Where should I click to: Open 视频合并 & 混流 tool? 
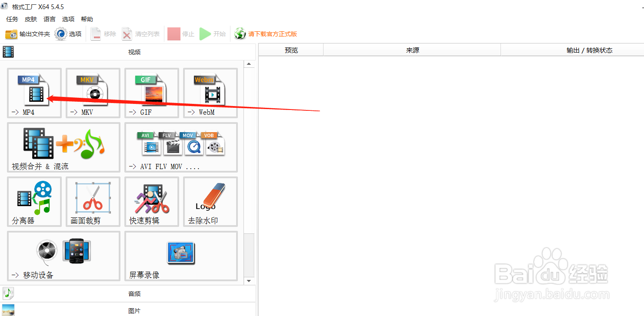63,147
